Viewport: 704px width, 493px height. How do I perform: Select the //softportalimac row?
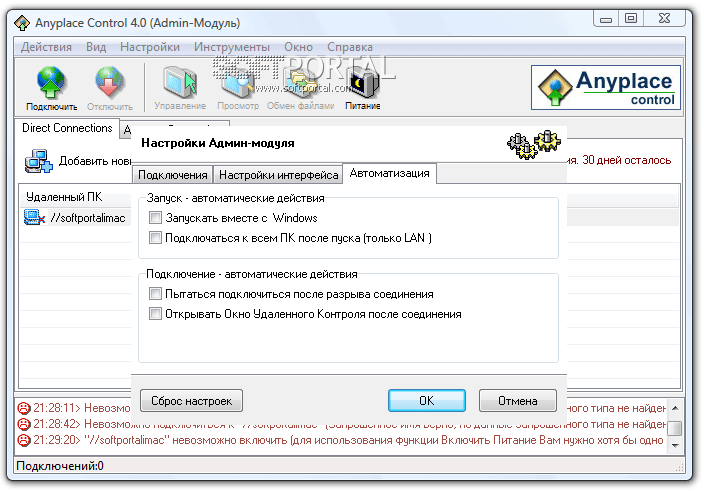point(76,218)
